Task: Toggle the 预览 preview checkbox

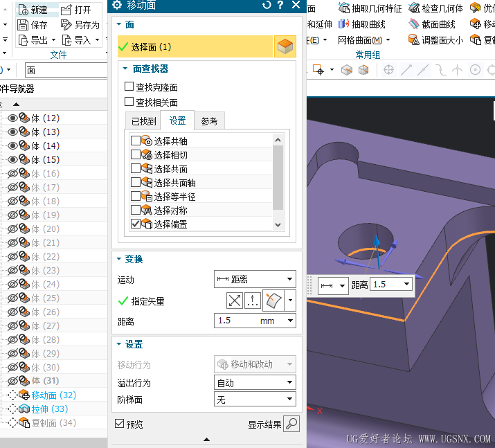Action: coord(119,423)
